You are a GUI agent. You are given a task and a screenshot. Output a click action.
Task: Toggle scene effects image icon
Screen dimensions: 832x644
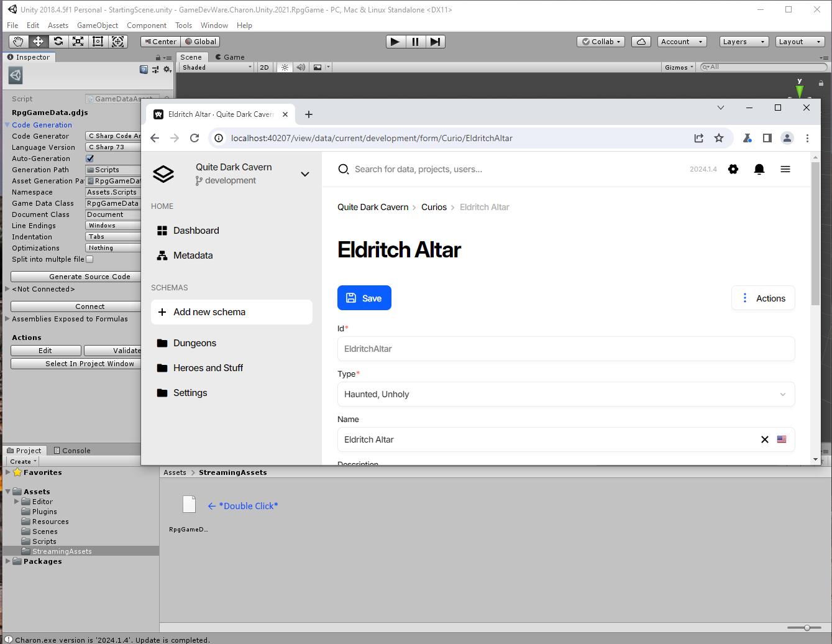coord(318,67)
